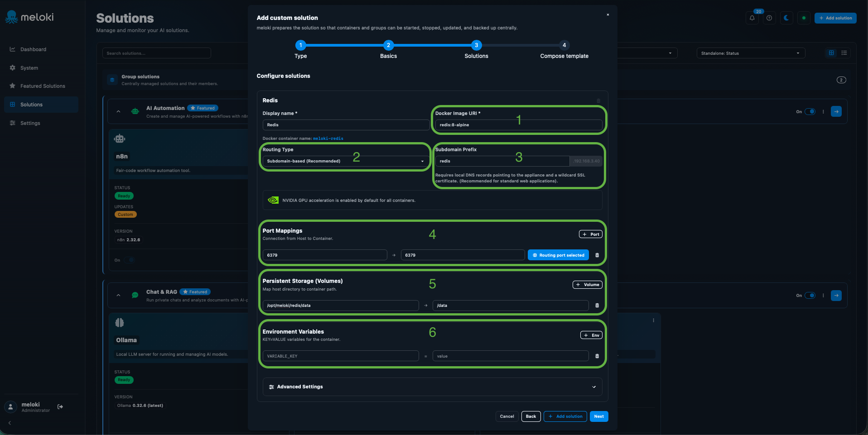Click the container port field in Port Mappings

463,255
